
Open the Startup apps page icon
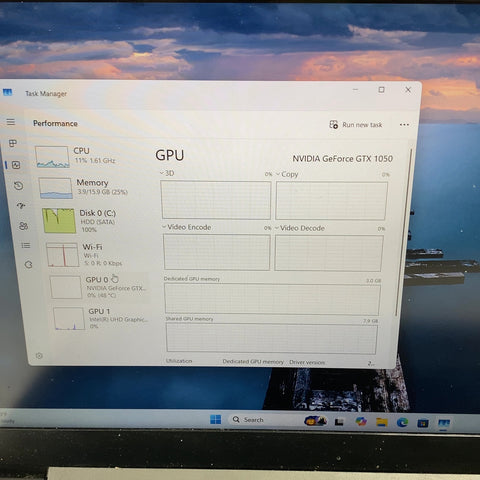point(21,206)
